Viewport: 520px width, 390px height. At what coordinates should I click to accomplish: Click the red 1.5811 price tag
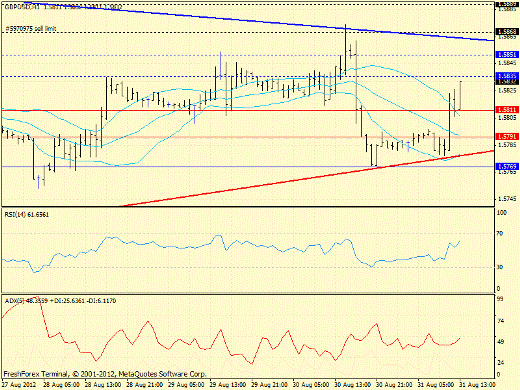[x=507, y=110]
